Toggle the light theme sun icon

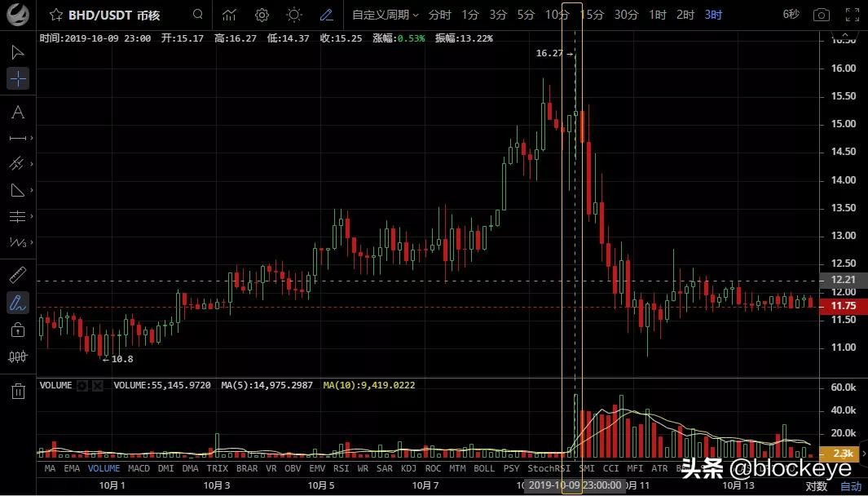click(294, 15)
